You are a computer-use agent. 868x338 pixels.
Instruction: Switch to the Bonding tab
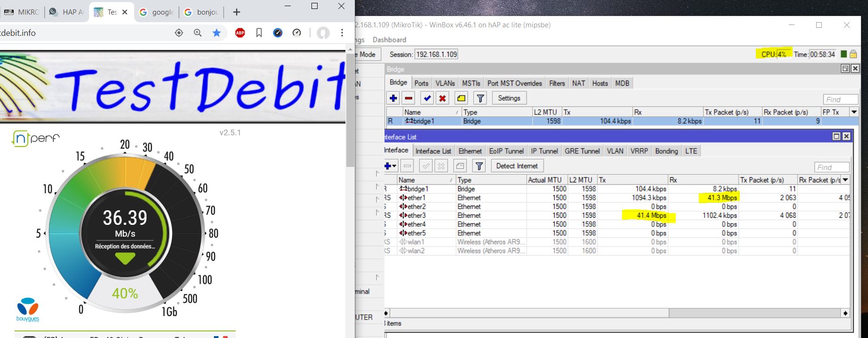tap(666, 151)
